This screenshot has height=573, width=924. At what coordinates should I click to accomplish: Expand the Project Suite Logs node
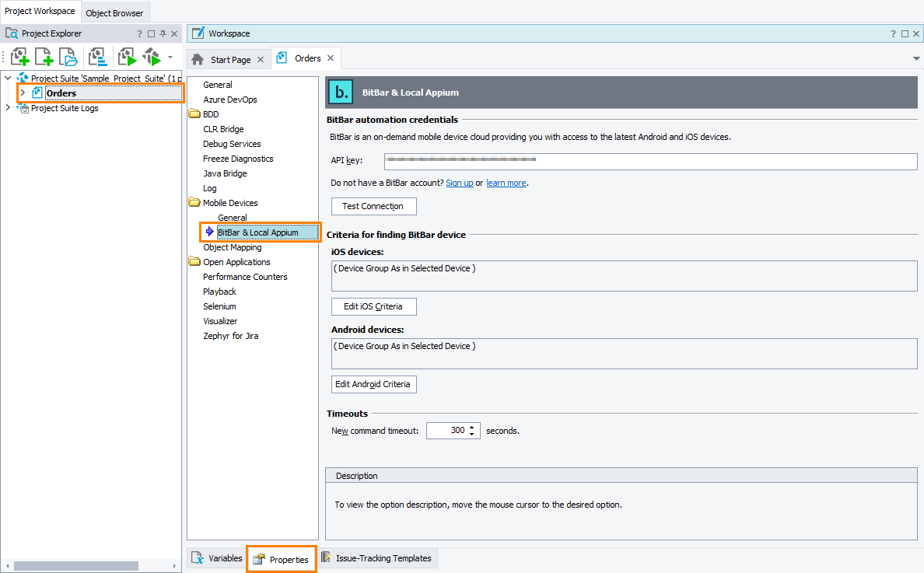(8, 107)
